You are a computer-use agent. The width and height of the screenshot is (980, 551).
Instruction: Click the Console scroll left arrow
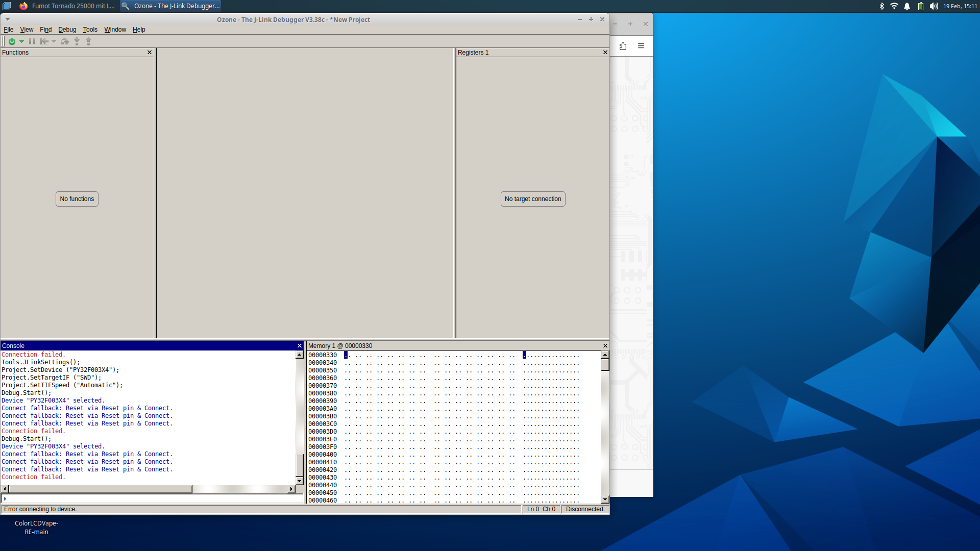click(x=5, y=489)
